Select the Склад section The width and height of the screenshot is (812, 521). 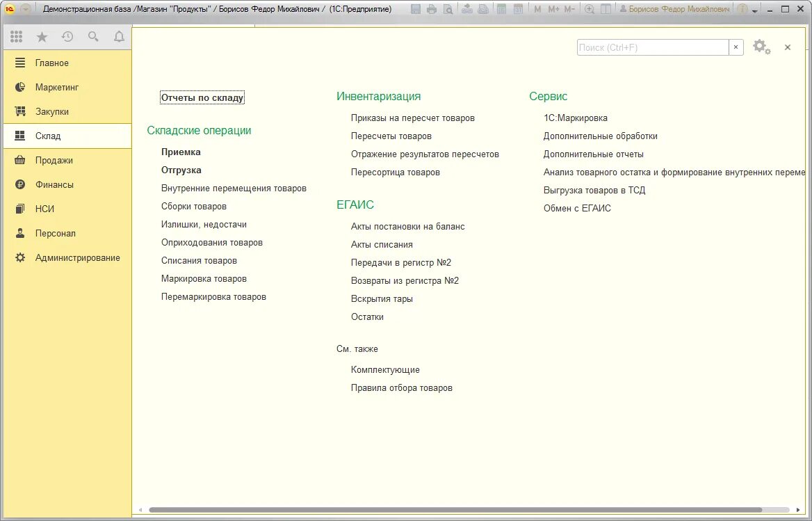pyautogui.click(x=67, y=136)
